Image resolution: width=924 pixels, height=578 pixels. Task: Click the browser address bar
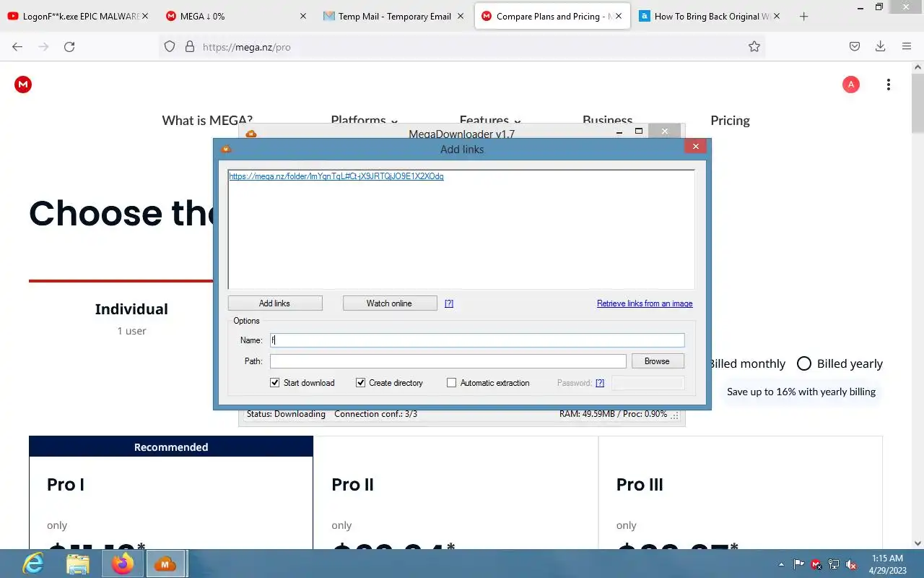[x=462, y=46]
